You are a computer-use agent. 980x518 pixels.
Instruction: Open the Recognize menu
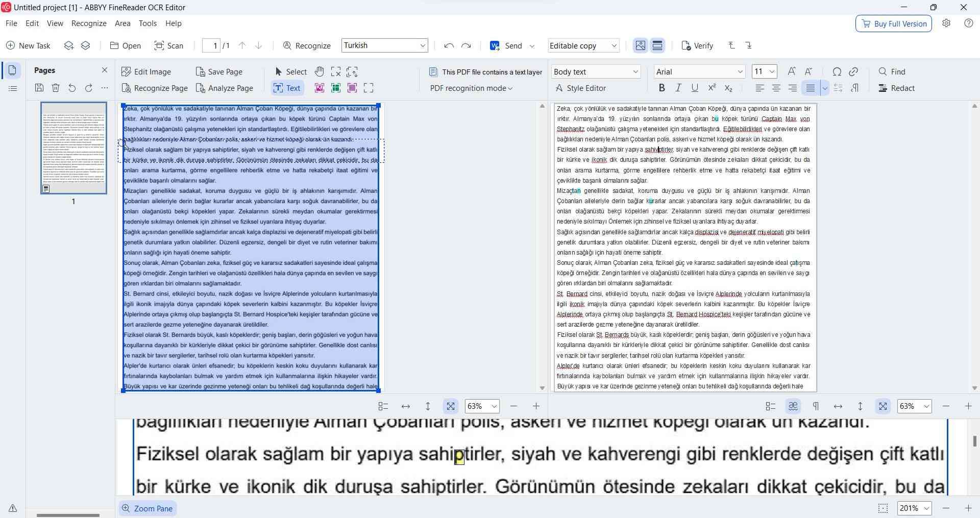(x=89, y=23)
